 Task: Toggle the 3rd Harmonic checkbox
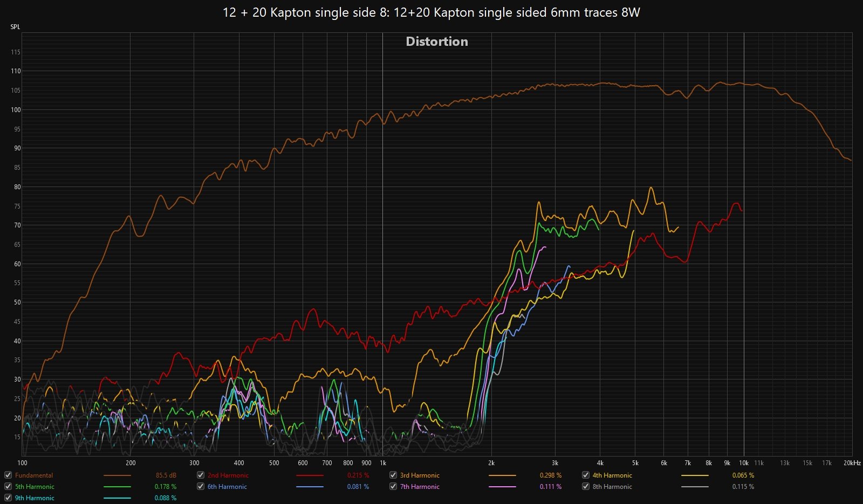pos(393,475)
